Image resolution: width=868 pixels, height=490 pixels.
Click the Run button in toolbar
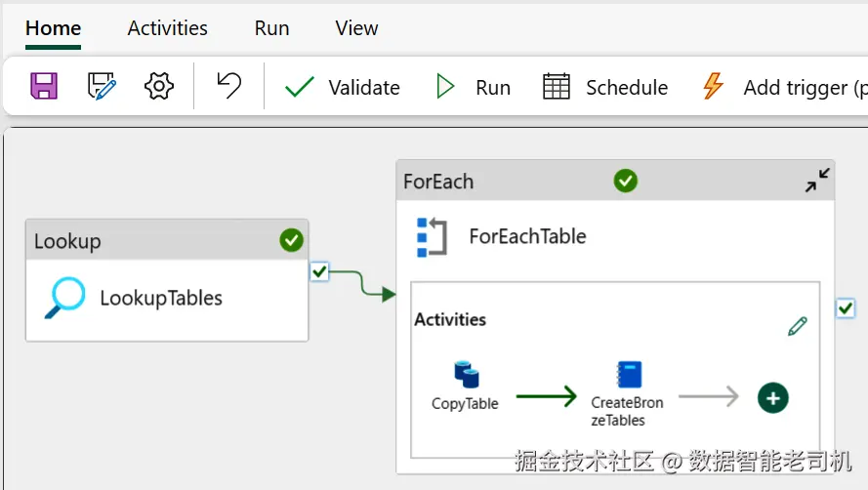[473, 87]
